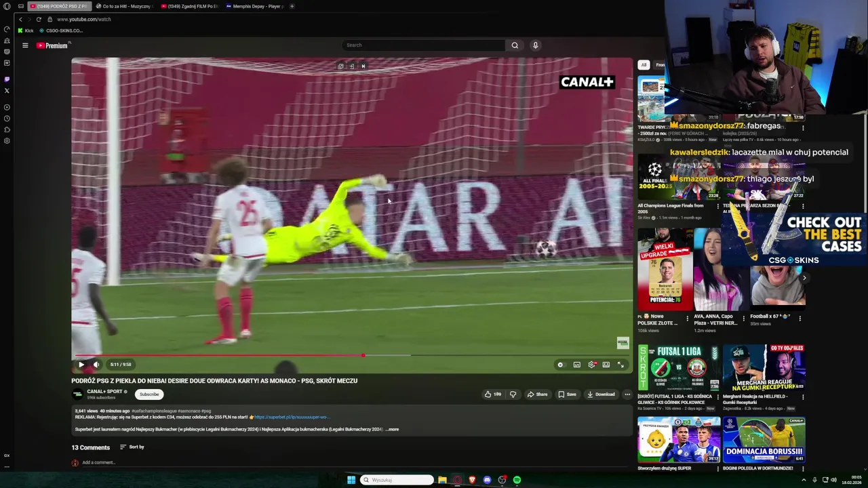Open player settings gear icon
Screen dimensions: 868x488
[x=592, y=365]
